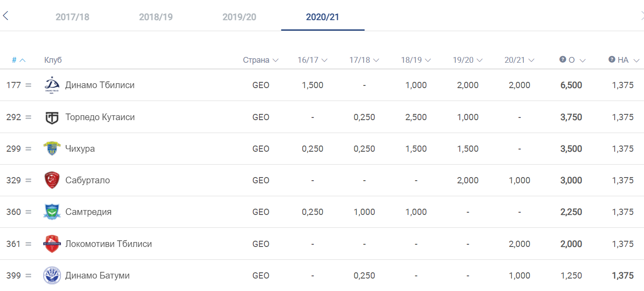The width and height of the screenshot is (644, 291).
Task: Click the Клуб column header
Action: pos(53,60)
